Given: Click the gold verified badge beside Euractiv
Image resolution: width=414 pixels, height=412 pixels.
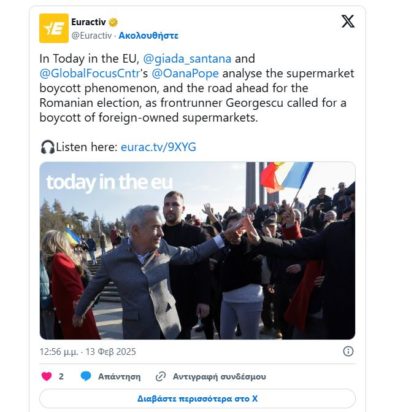Looking at the screenshot, I should (x=113, y=22).
